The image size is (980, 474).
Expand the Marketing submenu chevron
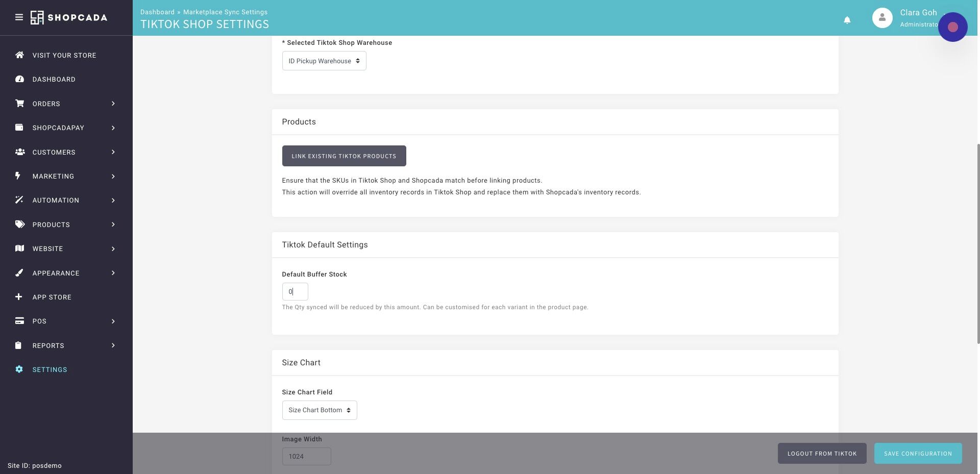(x=113, y=176)
